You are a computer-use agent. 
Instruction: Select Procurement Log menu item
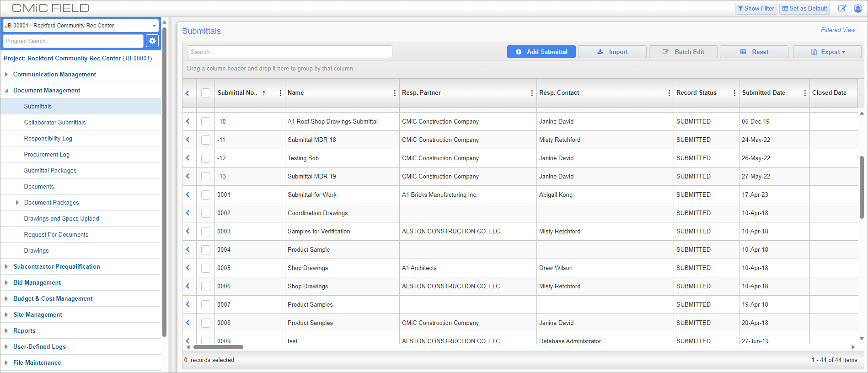coord(47,154)
